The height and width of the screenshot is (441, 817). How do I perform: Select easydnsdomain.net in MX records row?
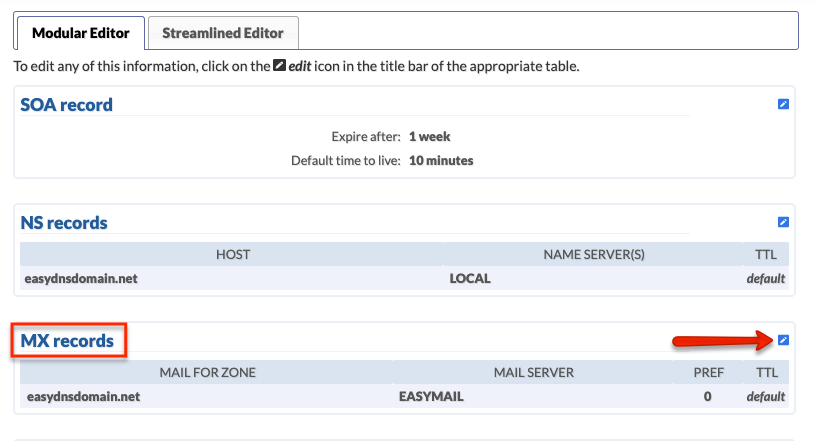click(83, 396)
